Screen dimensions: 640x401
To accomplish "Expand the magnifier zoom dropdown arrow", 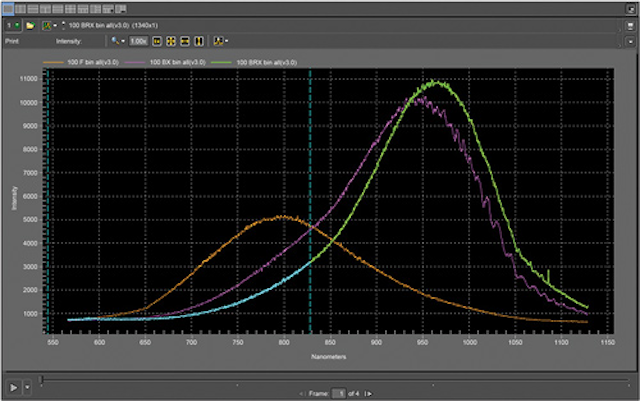I will pos(123,41).
